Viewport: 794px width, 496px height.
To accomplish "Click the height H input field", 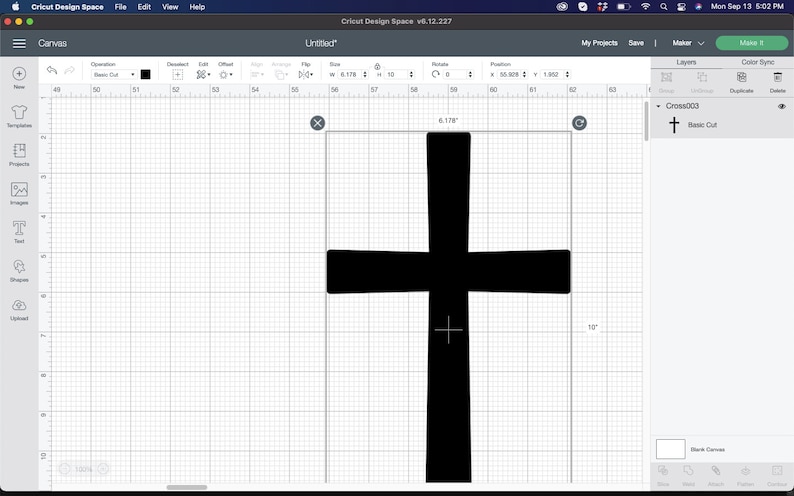I will click(396, 74).
